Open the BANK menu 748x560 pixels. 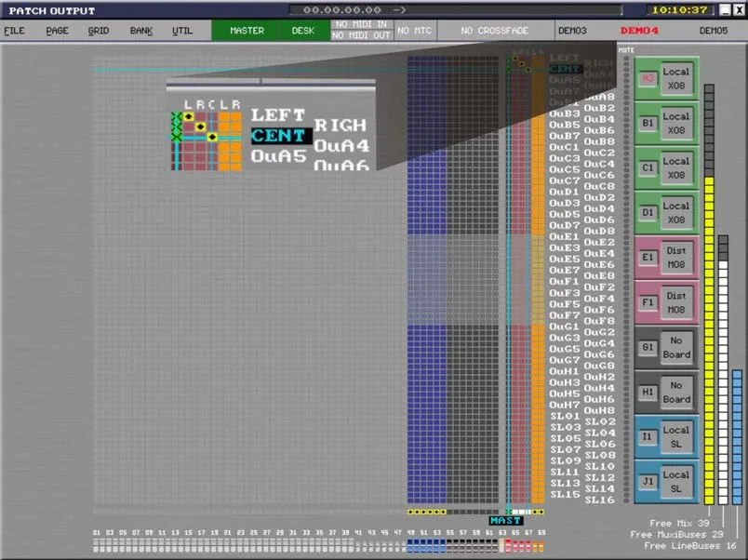[x=141, y=31]
